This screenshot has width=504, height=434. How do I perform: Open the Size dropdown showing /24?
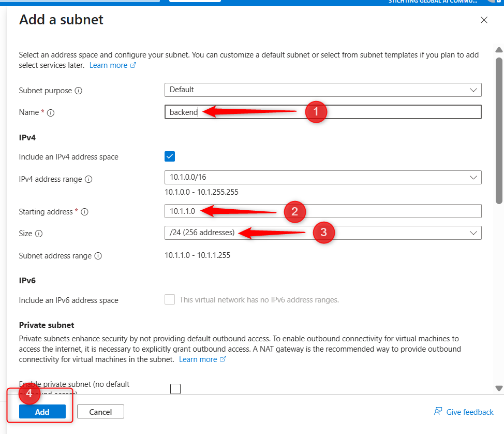(x=323, y=233)
